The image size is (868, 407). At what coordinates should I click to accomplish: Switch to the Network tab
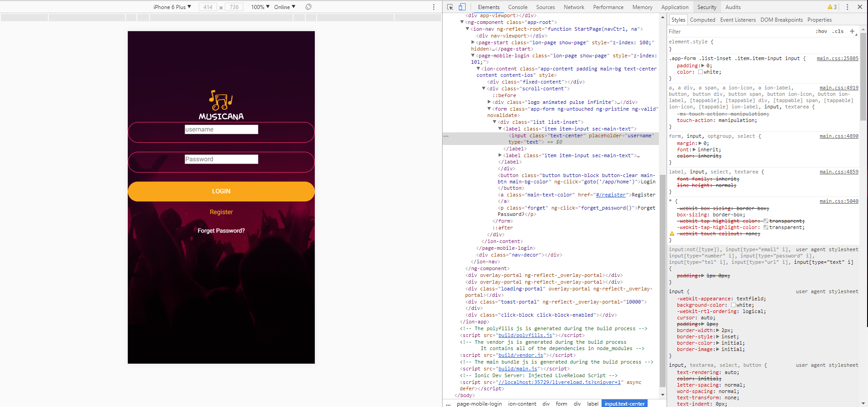[574, 7]
